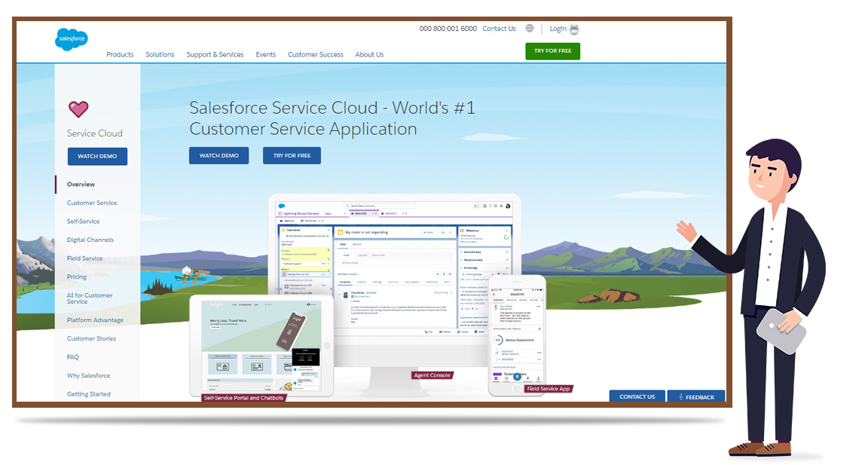Open the Support & Services menu
Screen dimensions: 868x465
tap(215, 54)
